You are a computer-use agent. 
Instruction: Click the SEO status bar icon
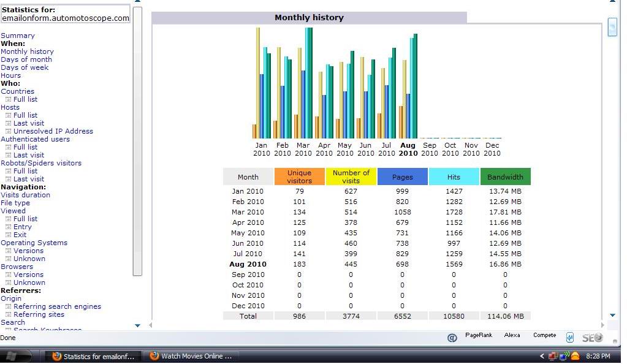[592, 338]
